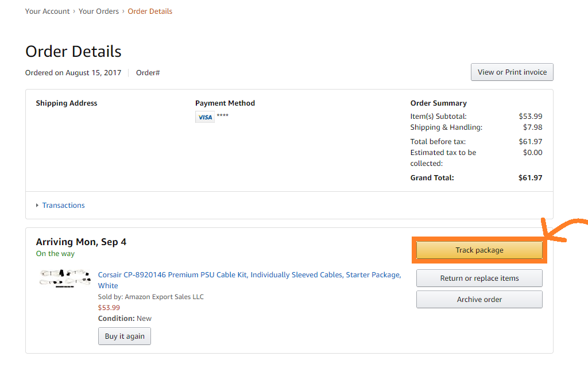Click the Transactions disclosure triangle
588x368 pixels.
click(37, 206)
